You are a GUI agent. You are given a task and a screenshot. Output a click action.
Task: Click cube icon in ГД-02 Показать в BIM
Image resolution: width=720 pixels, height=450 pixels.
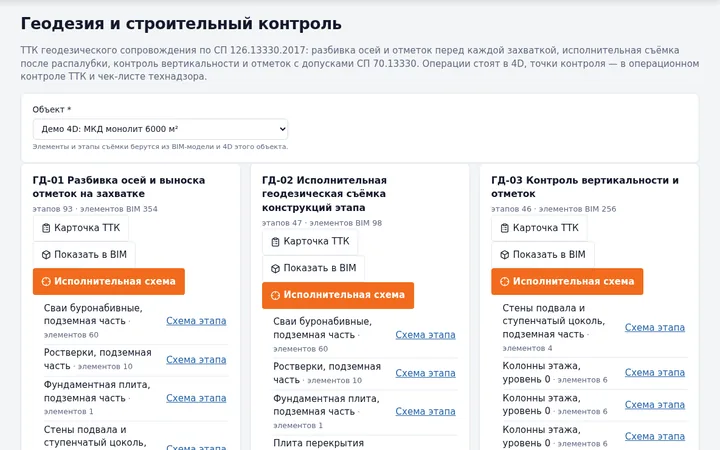click(276, 269)
